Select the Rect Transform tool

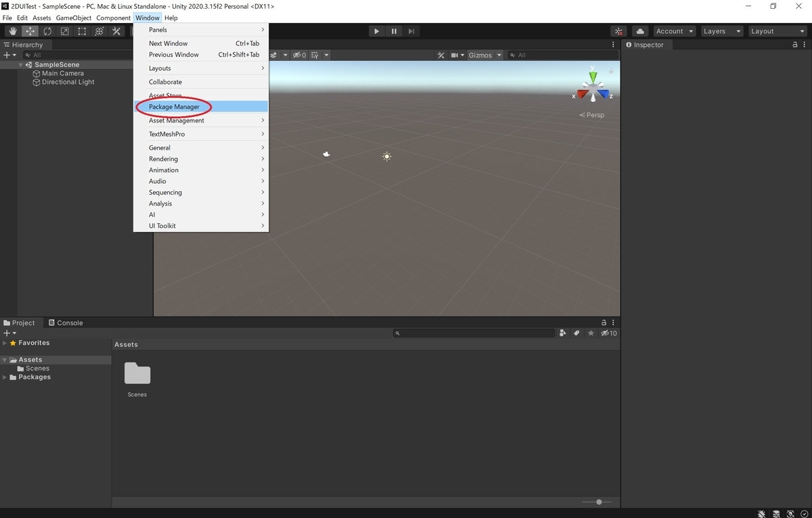click(x=82, y=31)
